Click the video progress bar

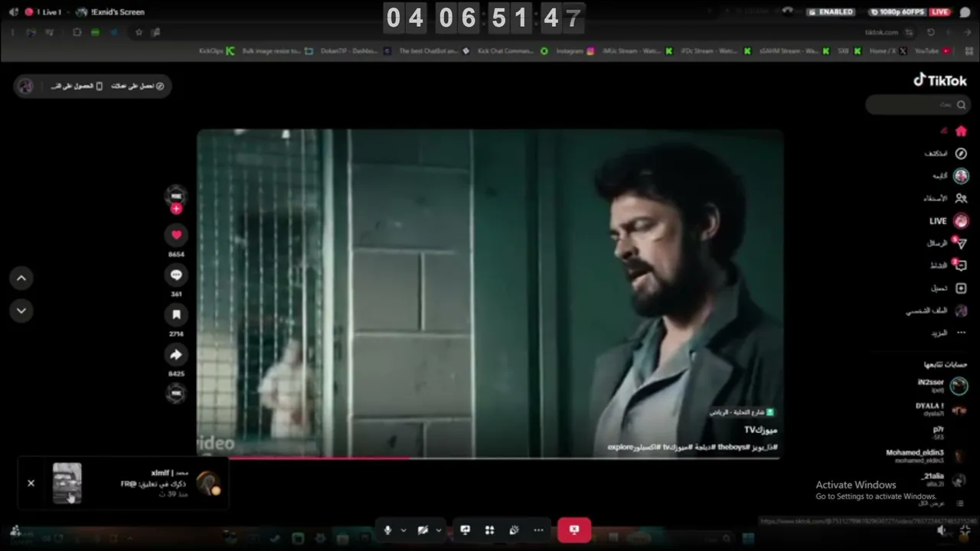[x=489, y=458]
